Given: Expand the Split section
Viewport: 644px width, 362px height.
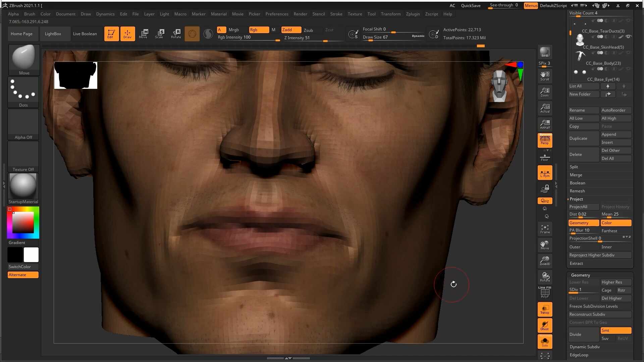Looking at the screenshot, I should click(x=574, y=167).
